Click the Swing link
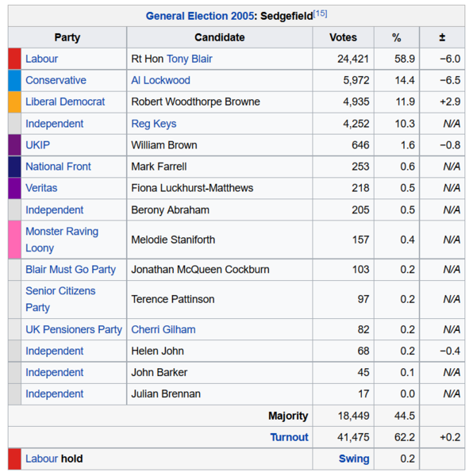 coord(354,459)
